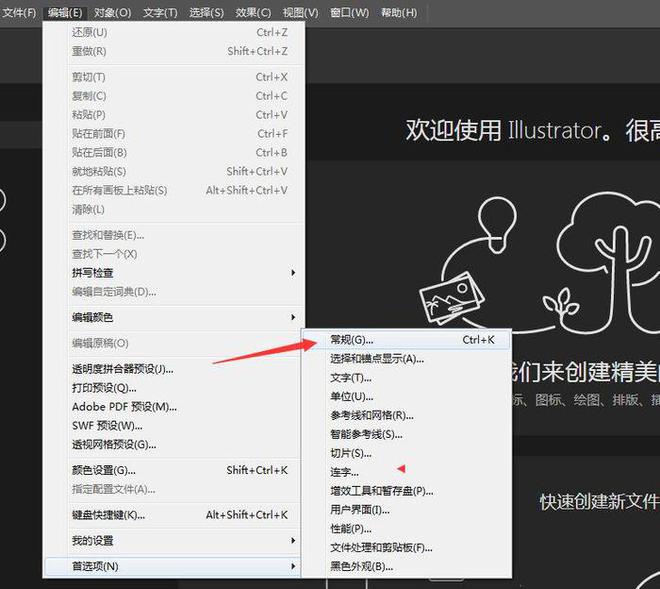660x589 pixels.
Task: Open the 文件(F) menu
Action: pos(19,13)
